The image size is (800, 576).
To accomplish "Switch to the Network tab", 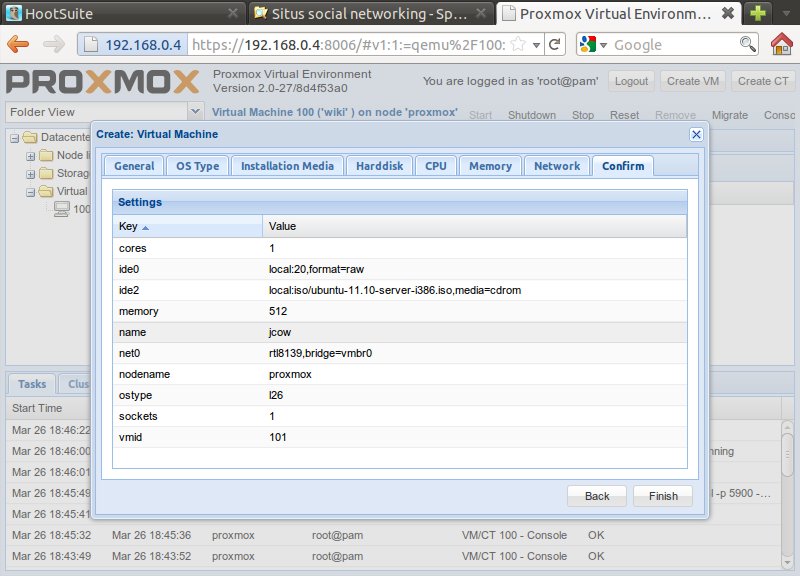I will 557,166.
